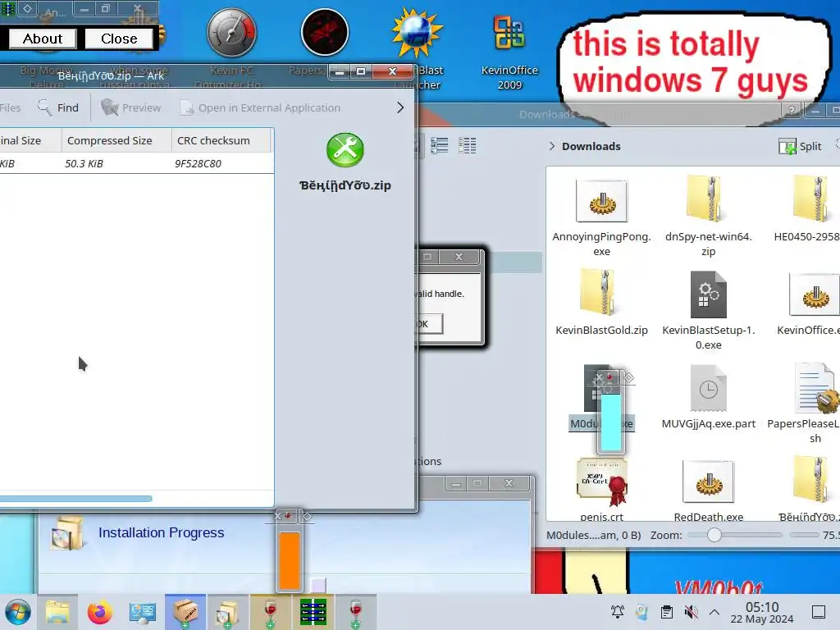Open KevinOffice 2009 desktop icon

[x=509, y=52]
